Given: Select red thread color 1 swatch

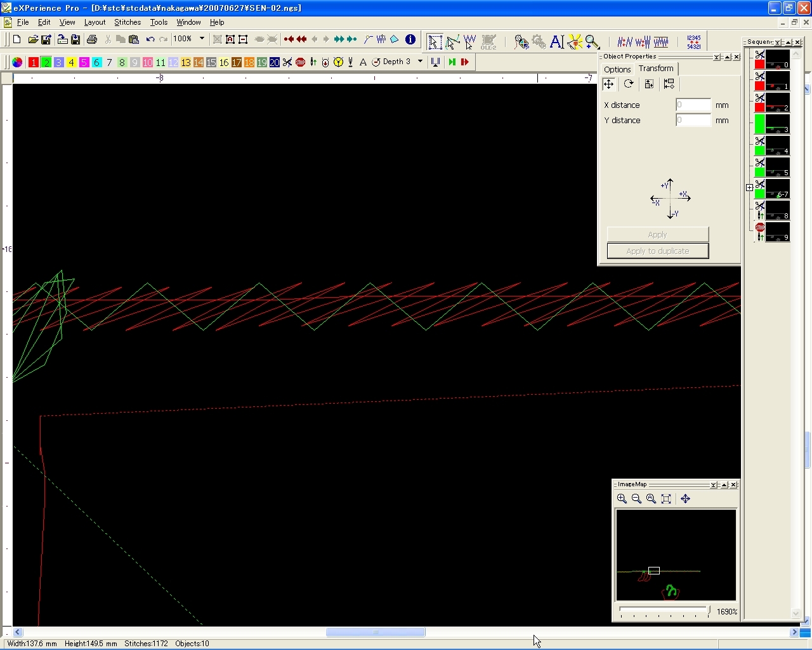Looking at the screenshot, I should click(x=34, y=62).
